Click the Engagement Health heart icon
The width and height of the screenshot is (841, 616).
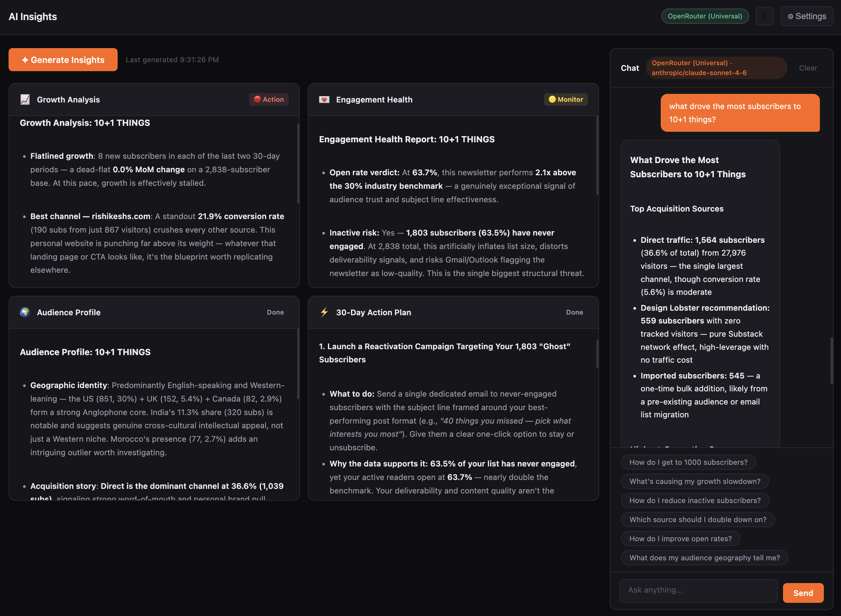[325, 99]
